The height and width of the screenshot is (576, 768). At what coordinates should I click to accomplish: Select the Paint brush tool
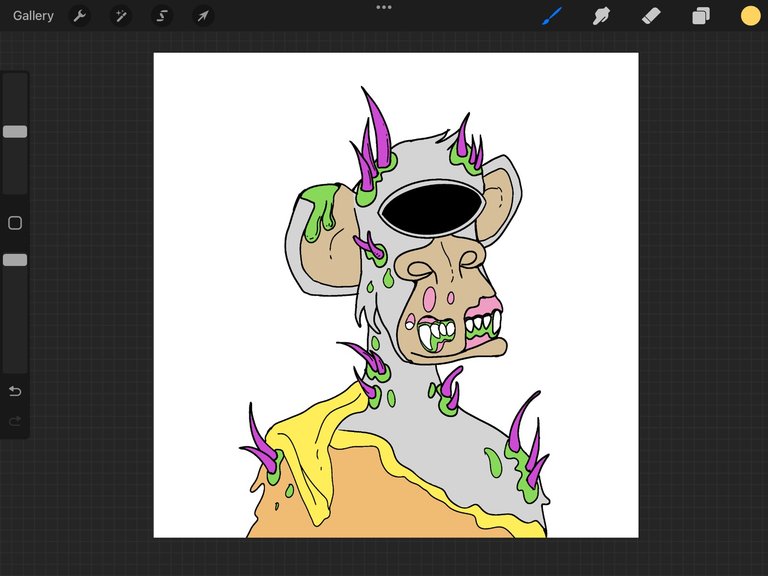[x=552, y=16]
